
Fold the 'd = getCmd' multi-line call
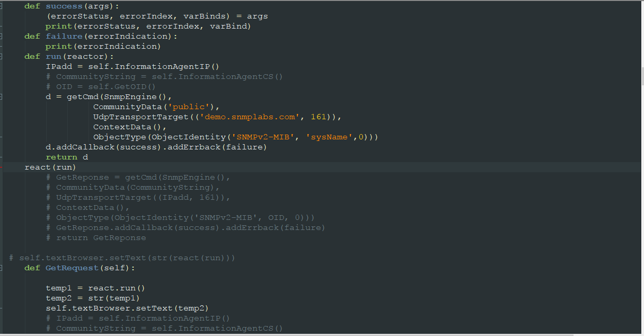1,96
